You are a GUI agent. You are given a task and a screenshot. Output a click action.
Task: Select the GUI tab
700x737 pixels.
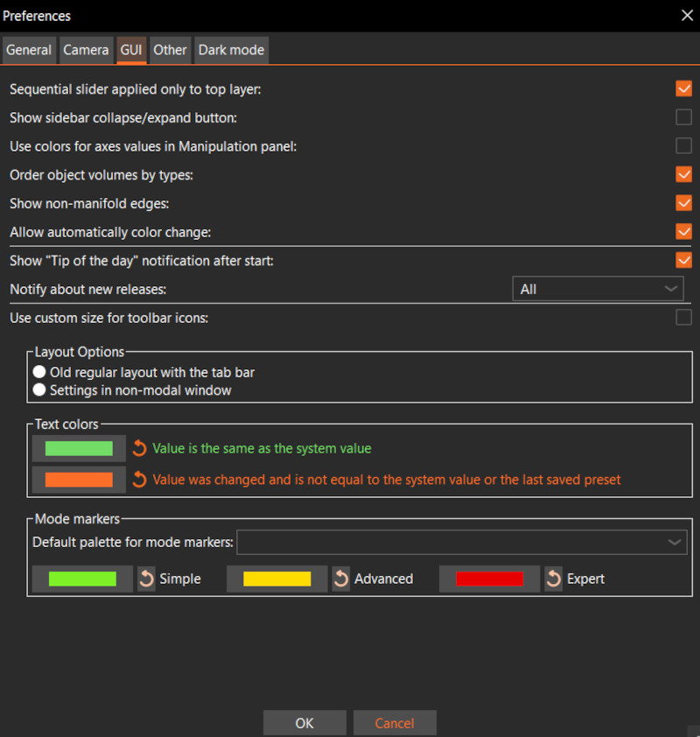tap(131, 50)
